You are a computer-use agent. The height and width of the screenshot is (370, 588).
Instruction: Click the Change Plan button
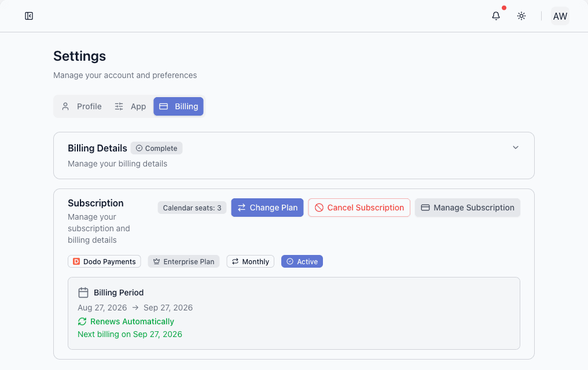267,208
